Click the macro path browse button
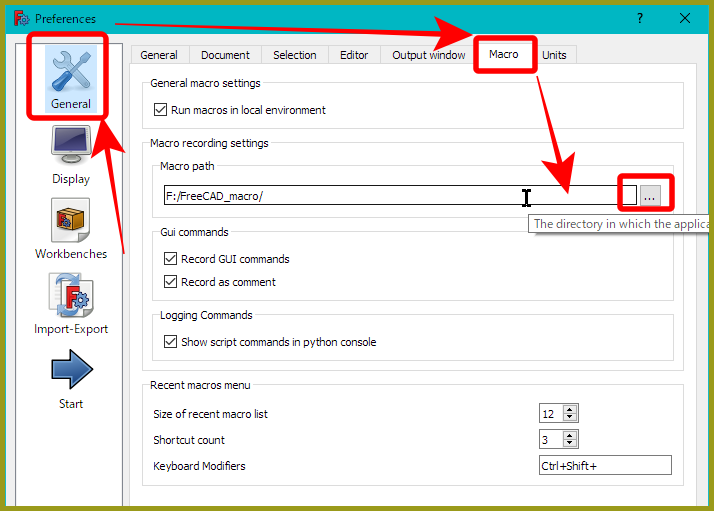714x511 pixels. [x=650, y=195]
